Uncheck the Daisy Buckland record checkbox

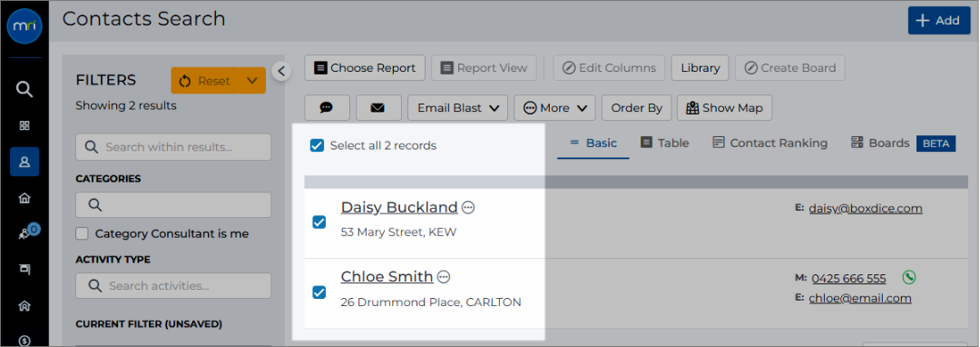tap(318, 222)
